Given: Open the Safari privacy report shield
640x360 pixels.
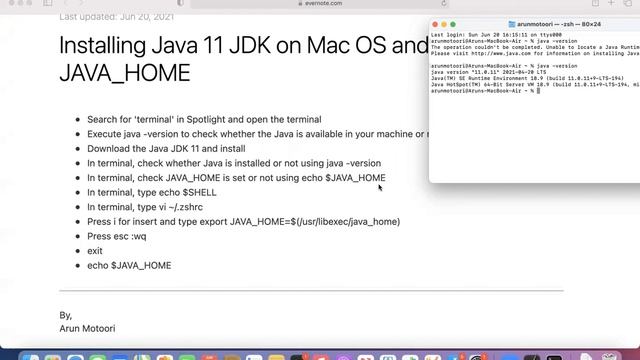Looking at the screenshot, I should click(x=180, y=3).
